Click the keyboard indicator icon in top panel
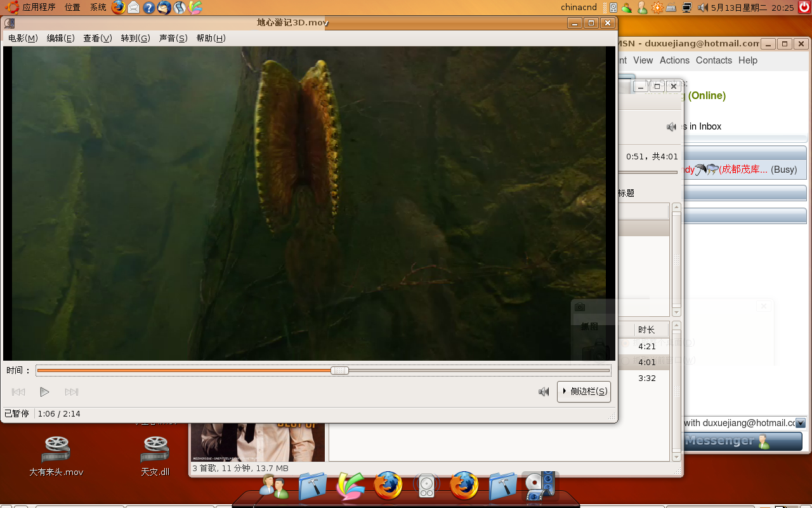The image size is (812, 508). 671,8
